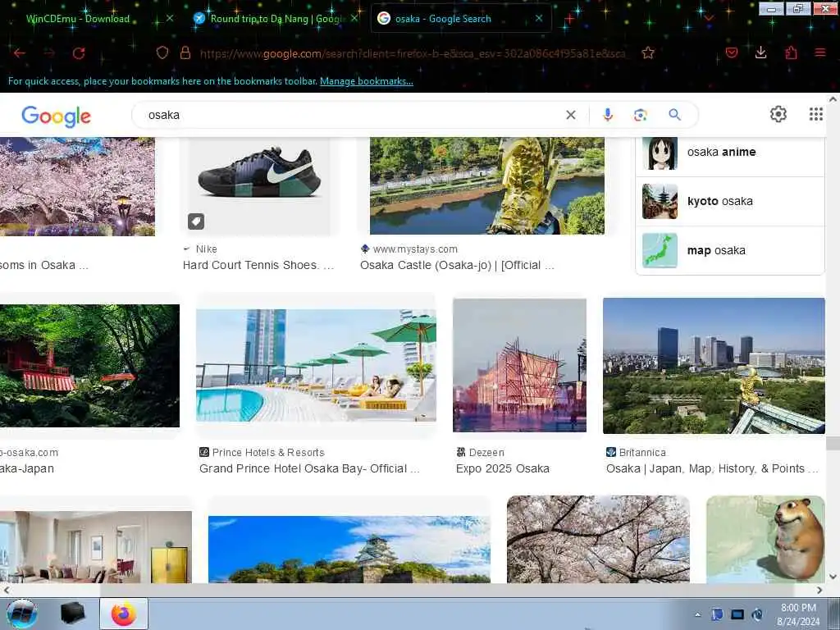The height and width of the screenshot is (630, 840).
Task: Open the Expo 2025 red structure image
Action: pyautogui.click(x=519, y=365)
